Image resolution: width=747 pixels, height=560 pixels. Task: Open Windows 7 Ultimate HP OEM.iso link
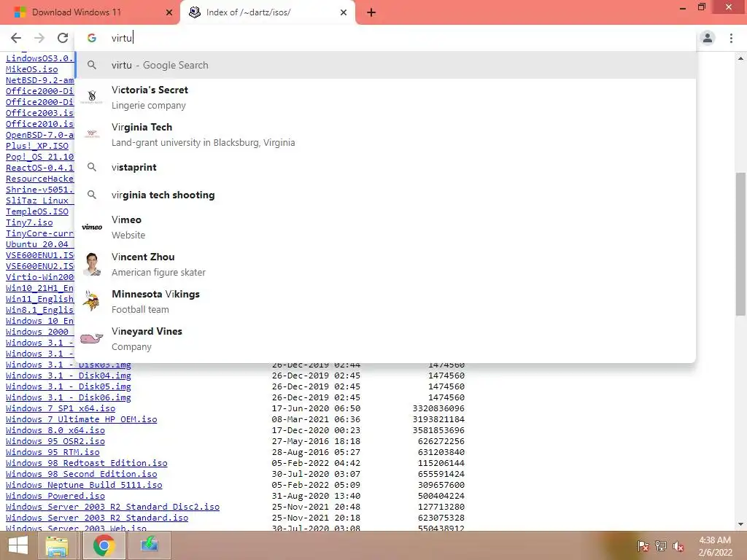(x=82, y=419)
